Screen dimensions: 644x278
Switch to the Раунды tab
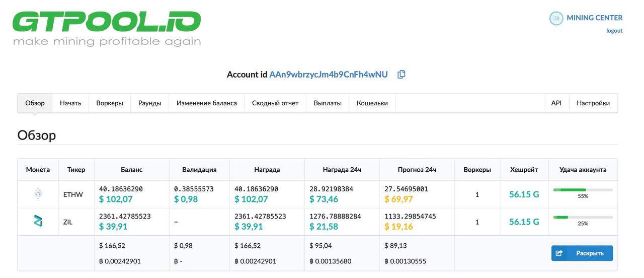click(x=149, y=103)
